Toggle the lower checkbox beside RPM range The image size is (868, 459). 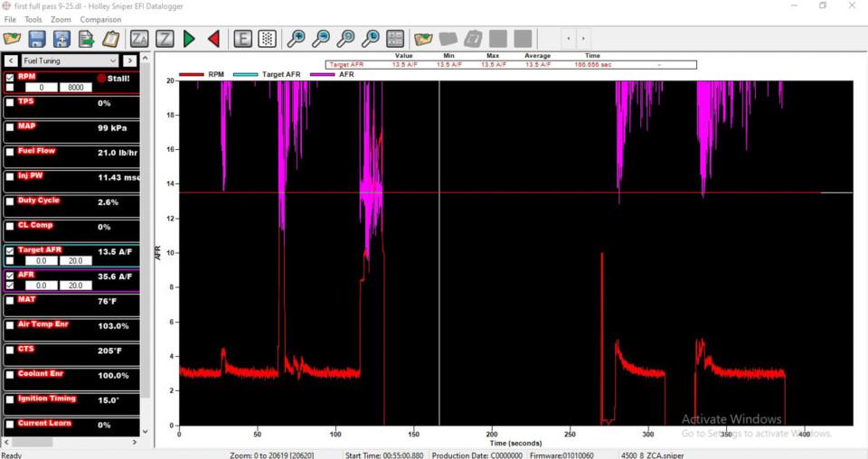point(9,88)
